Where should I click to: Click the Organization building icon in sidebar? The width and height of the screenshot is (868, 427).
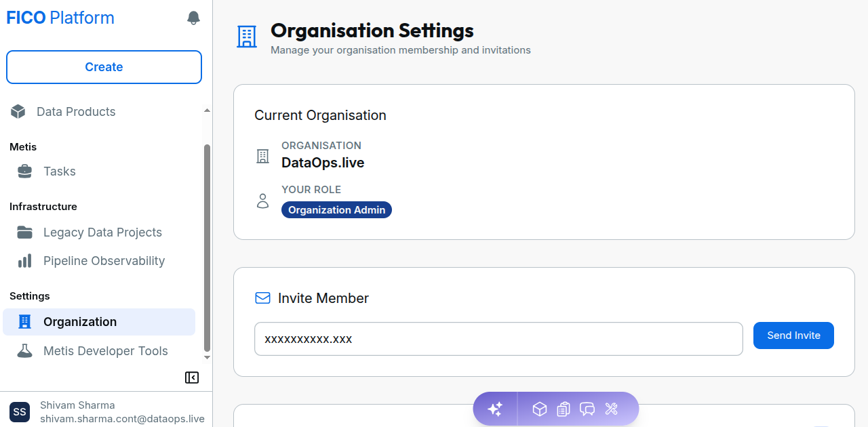[x=24, y=322]
